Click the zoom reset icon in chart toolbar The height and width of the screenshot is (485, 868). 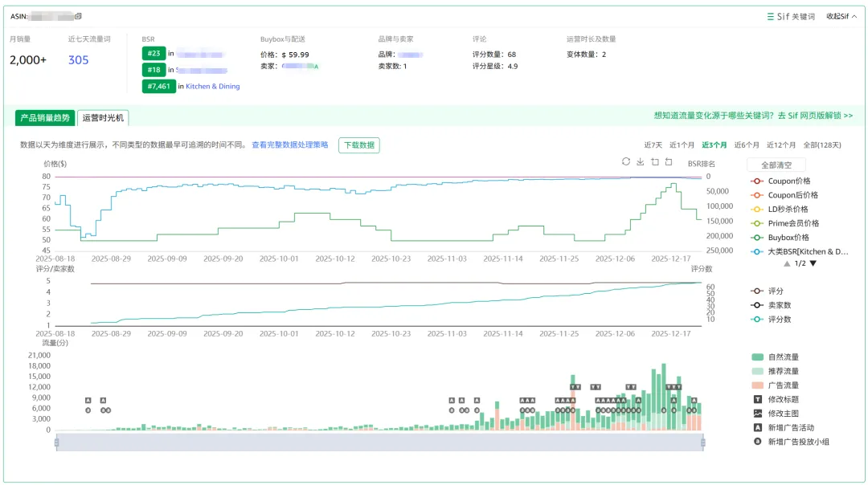point(668,161)
